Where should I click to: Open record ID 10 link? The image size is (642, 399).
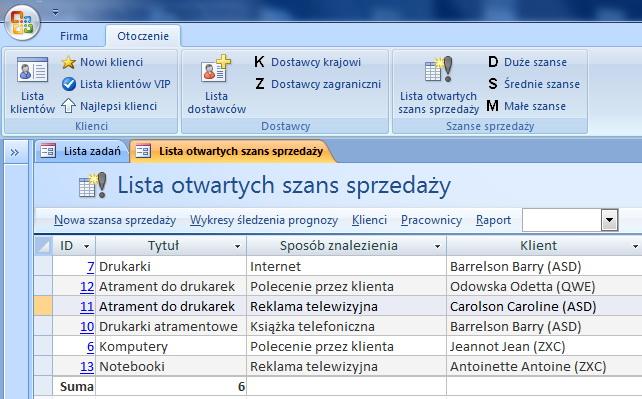pyautogui.click(x=87, y=327)
